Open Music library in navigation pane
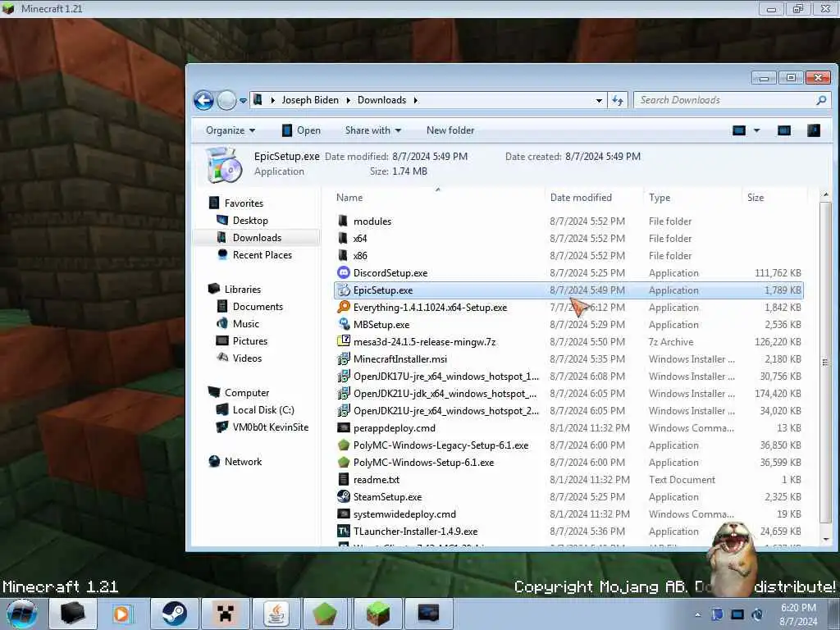 pyautogui.click(x=245, y=324)
